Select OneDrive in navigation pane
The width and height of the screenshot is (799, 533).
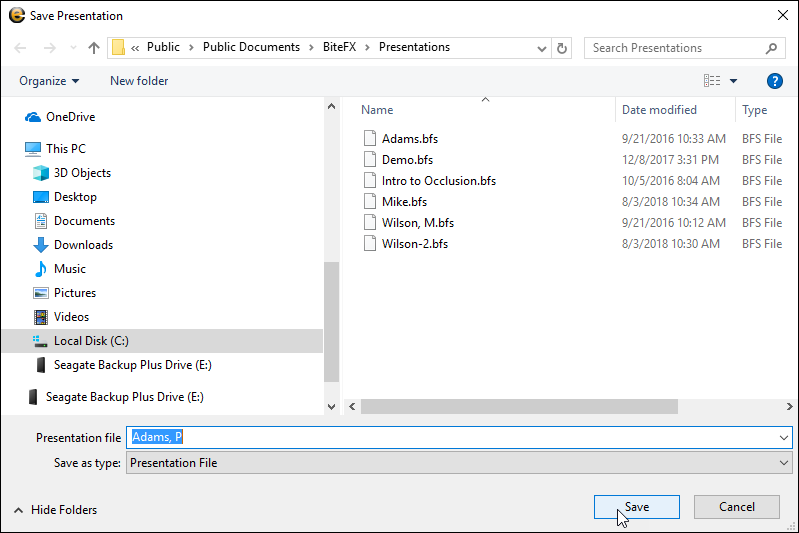[x=70, y=117]
